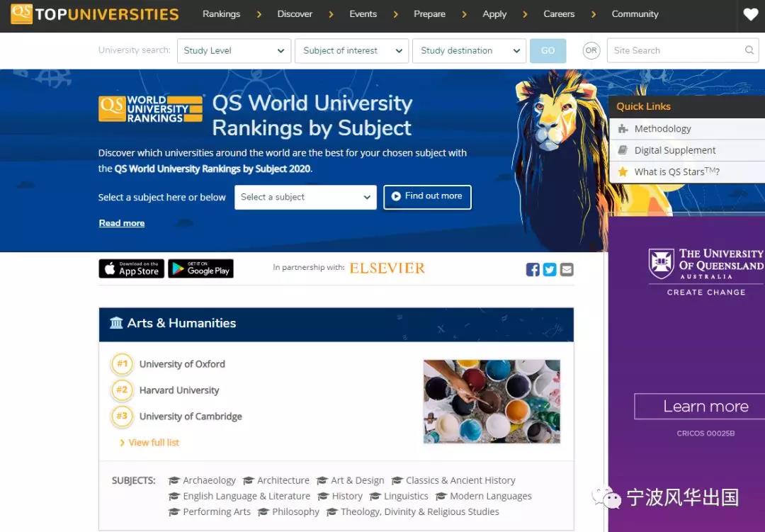Open the Get it on Google Play badge
The width and height of the screenshot is (765, 532).
click(x=200, y=268)
